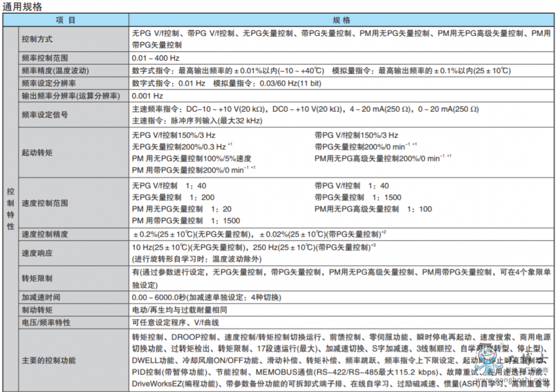
Task: Click the 起动转矩 row label
Action: coord(37,153)
